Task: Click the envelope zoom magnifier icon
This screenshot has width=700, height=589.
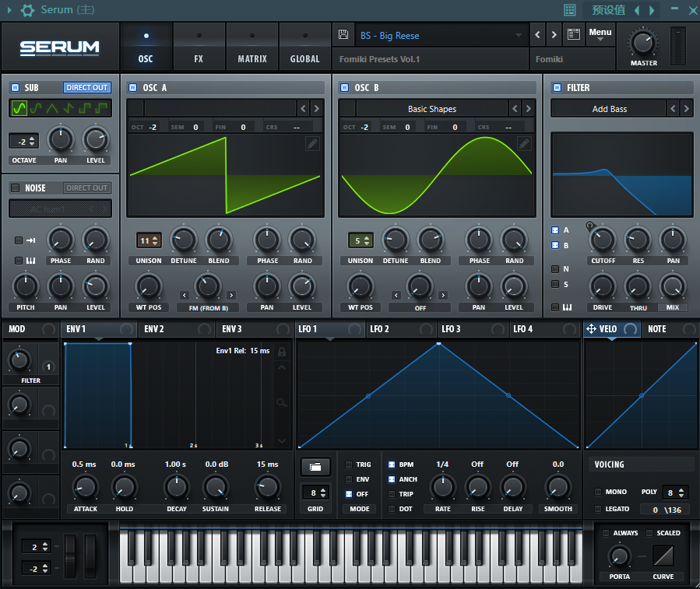Action: click(x=282, y=403)
